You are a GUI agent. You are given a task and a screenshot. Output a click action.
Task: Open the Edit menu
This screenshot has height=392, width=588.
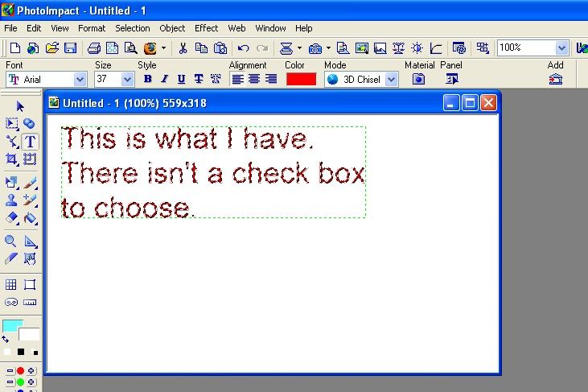(x=34, y=28)
